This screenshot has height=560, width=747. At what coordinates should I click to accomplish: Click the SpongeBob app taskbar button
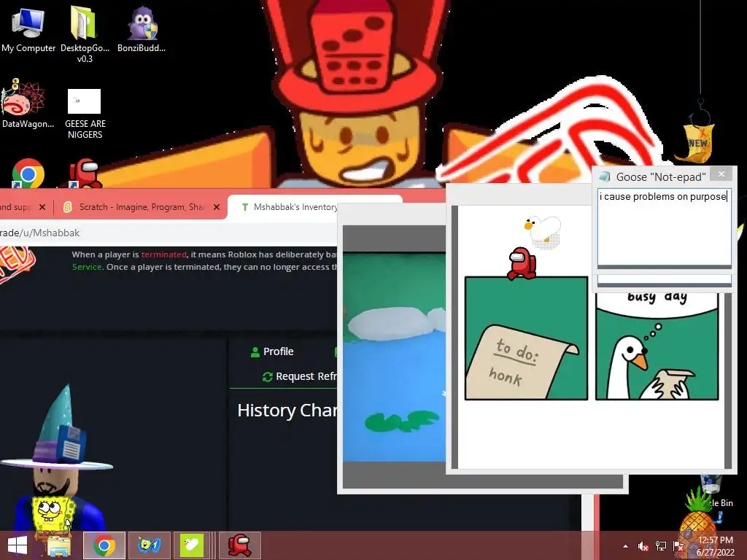point(149,545)
